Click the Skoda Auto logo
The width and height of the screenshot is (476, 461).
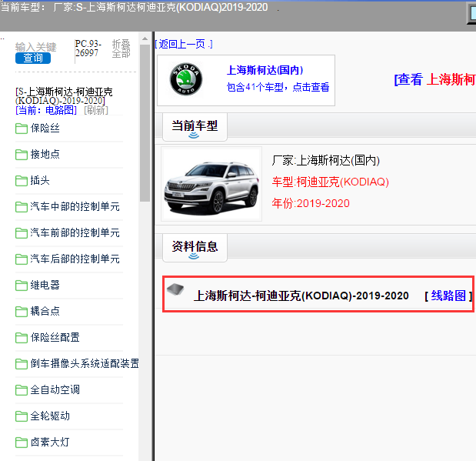point(186,79)
